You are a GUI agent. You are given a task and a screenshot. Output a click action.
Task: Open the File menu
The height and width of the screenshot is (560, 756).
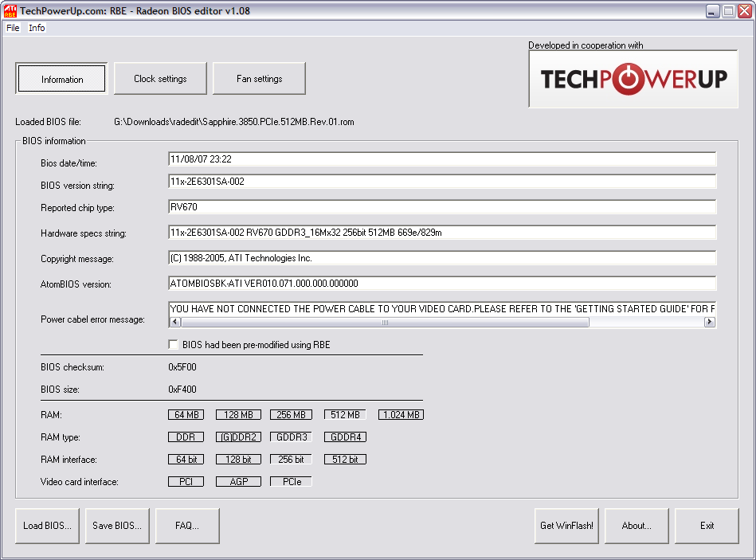13,28
